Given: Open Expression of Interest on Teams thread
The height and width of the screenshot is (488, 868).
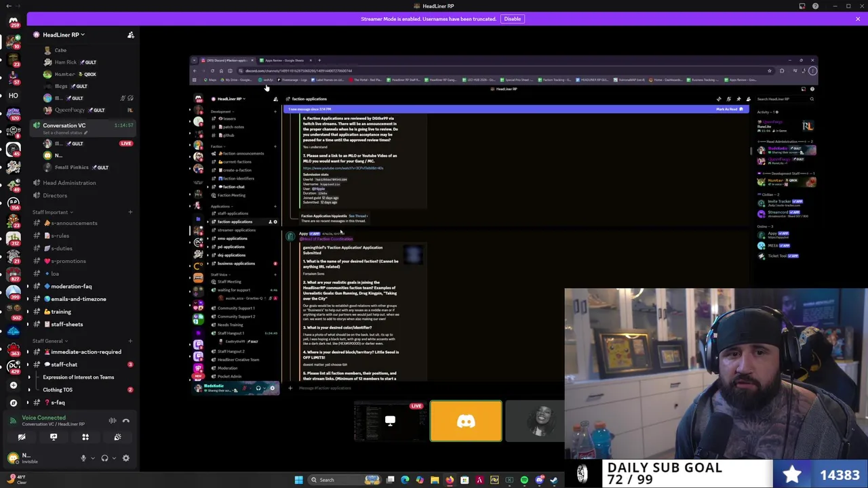Looking at the screenshot, I should click(79, 377).
